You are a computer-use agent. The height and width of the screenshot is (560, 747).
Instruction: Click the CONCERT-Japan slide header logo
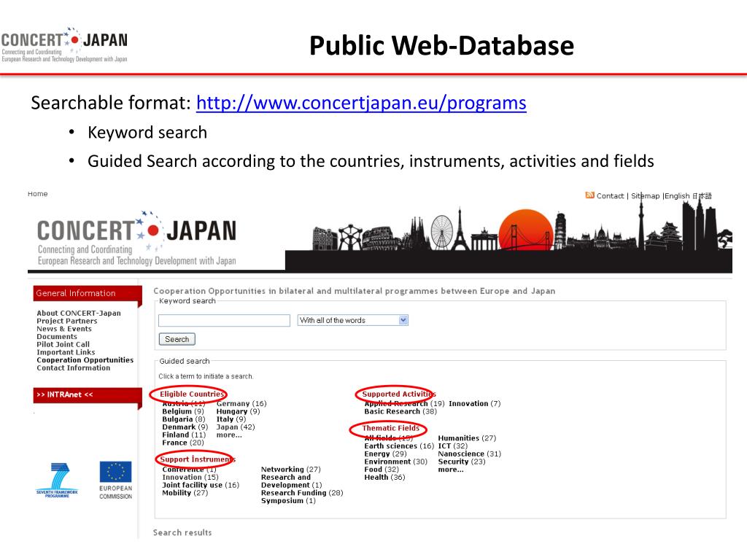coord(64,44)
